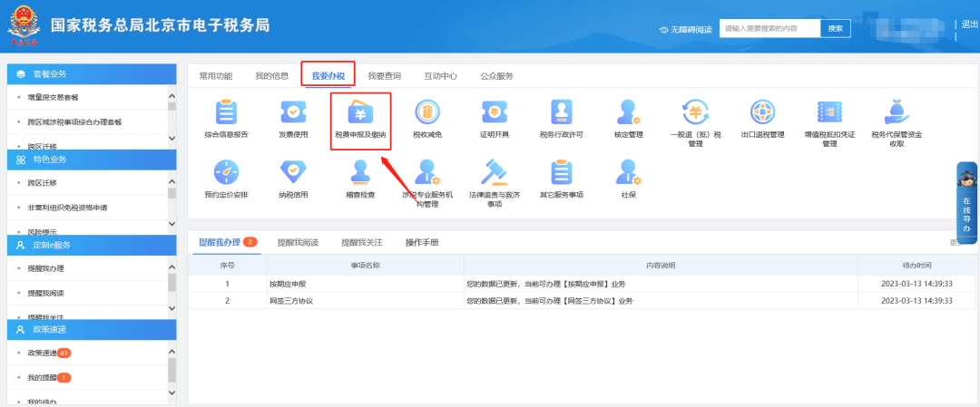Switch to the 公众服务 tab

pos(497,76)
